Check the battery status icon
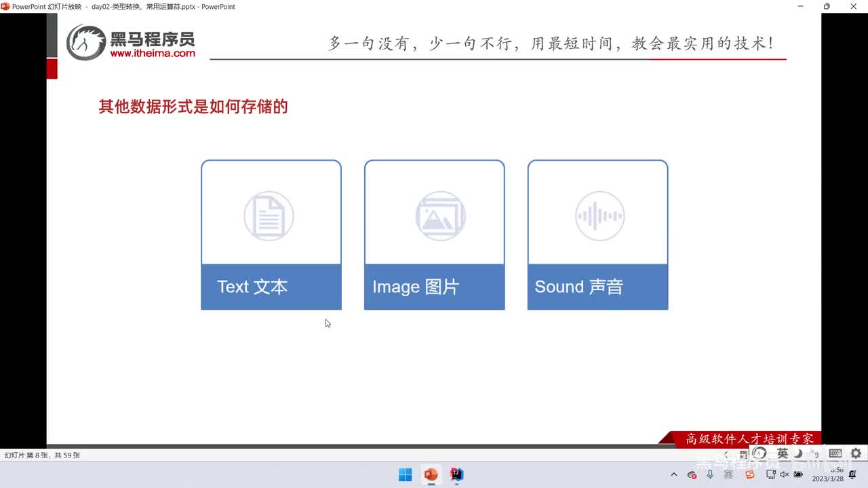The image size is (868, 488). tap(799, 474)
